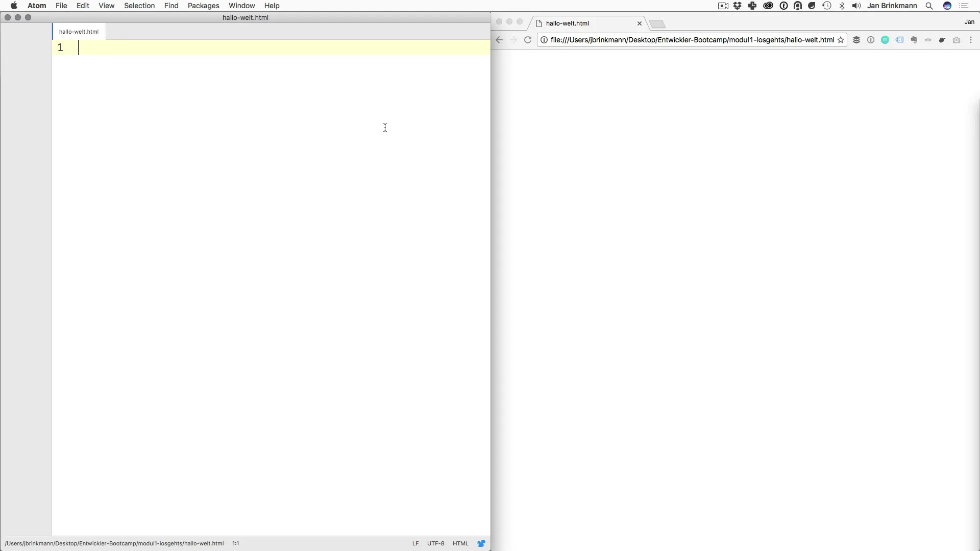980x551 pixels.
Task: Close the Atom window
Action: tap(8, 17)
